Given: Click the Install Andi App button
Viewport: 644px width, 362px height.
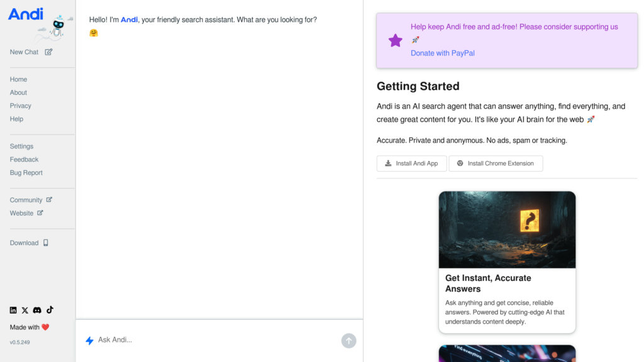Looking at the screenshot, I should (411, 163).
